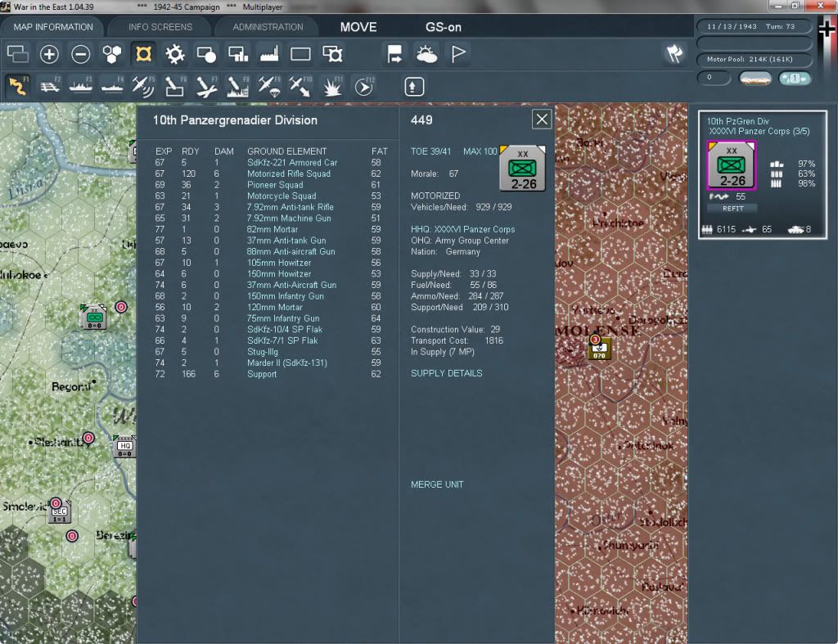This screenshot has width=838, height=644.
Task: Open the SUPPLY DETAILS link
Action: click(446, 373)
